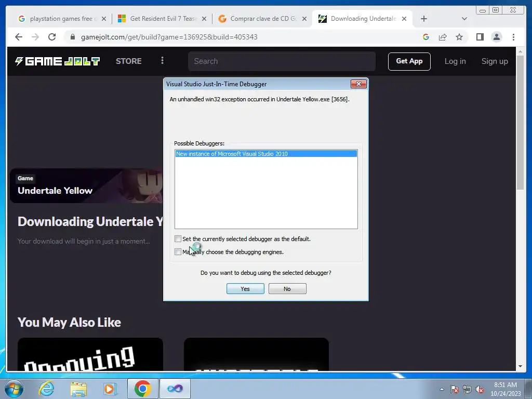This screenshot has height=399, width=532.
Task: Open Game Jolt more options dots
Action: click(162, 60)
